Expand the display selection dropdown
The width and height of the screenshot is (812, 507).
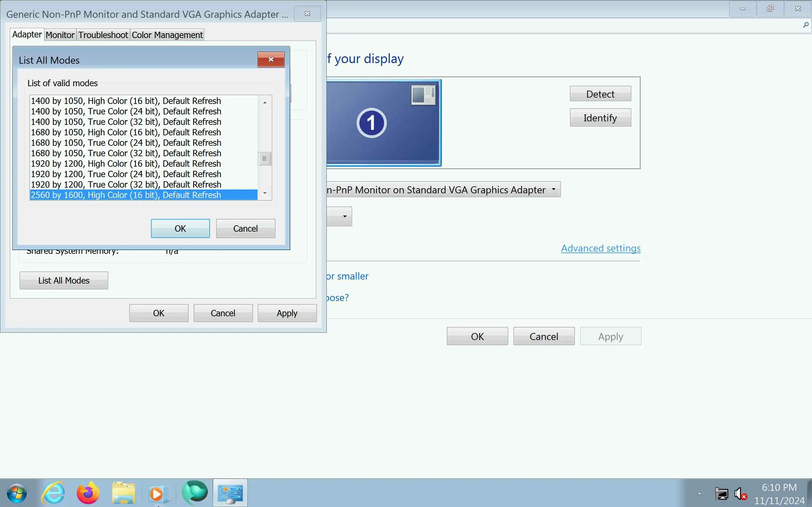553,189
